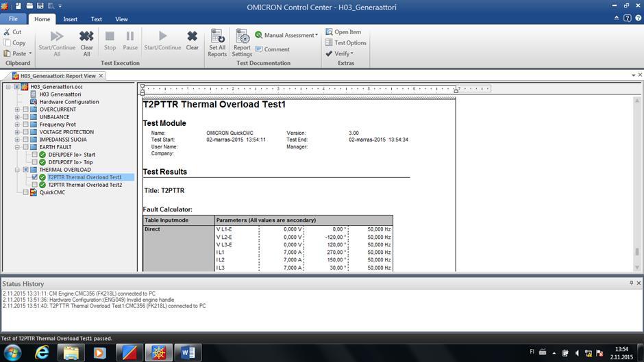Uncheck T2PTTR Thermal Overload Test1 checkbox
This screenshot has width=644, height=362.
click(x=34, y=177)
